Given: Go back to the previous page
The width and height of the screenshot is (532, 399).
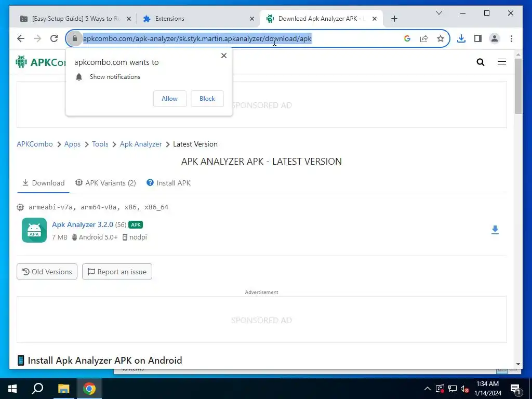Looking at the screenshot, I should (x=21, y=38).
